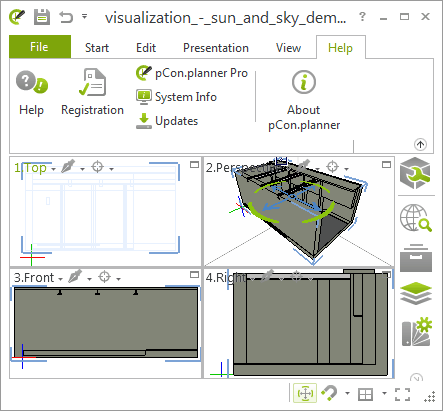Click the rotation gizmo in Perspective view
This screenshot has height=411, width=443.
pyautogui.click(x=290, y=202)
